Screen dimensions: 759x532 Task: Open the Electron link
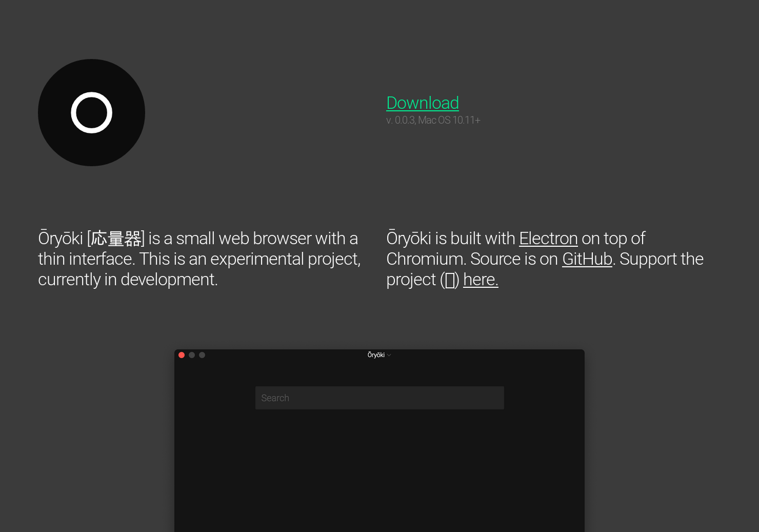click(x=548, y=239)
